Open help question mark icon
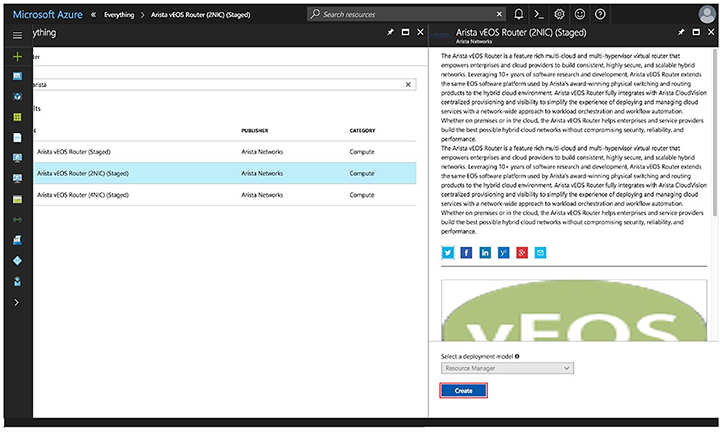 click(600, 14)
